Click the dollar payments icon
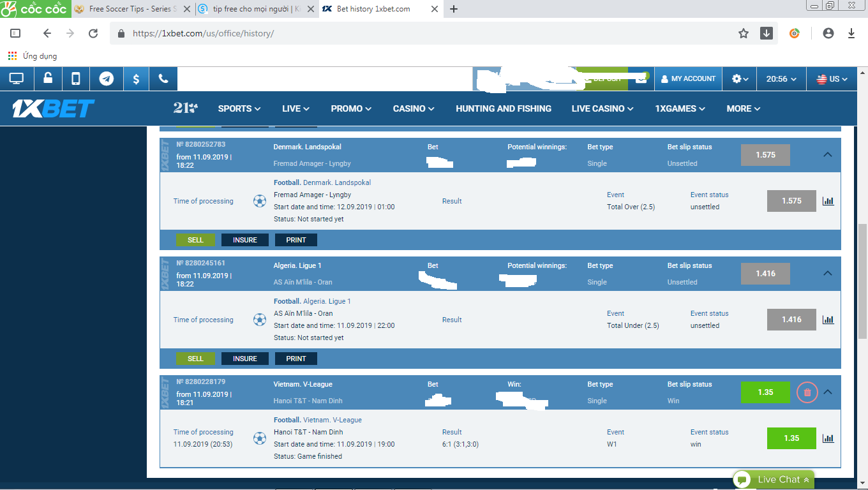Screen dimensions: 868x490 tap(136, 78)
